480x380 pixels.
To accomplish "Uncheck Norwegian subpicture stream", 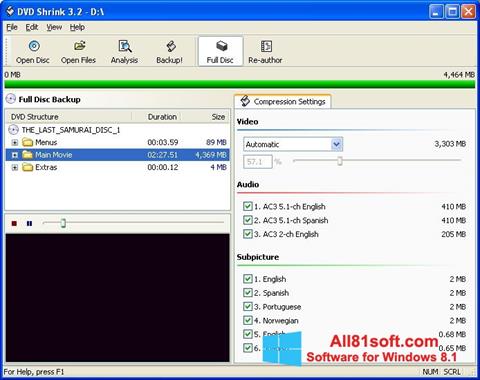I will pyautogui.click(x=247, y=320).
